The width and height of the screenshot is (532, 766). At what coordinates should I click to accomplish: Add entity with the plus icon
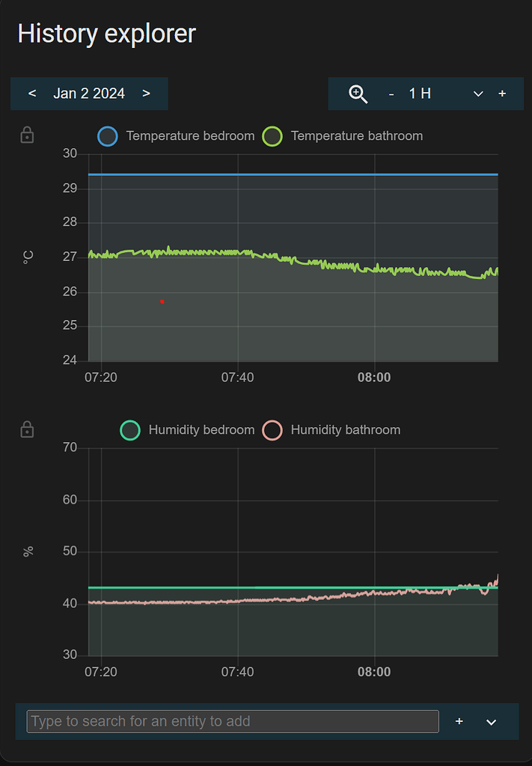[459, 721]
